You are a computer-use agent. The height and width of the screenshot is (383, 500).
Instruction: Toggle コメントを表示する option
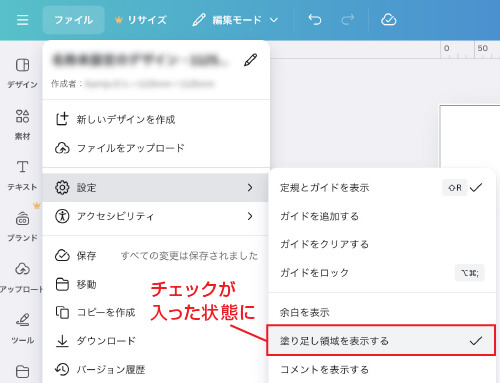pyautogui.click(x=382, y=369)
